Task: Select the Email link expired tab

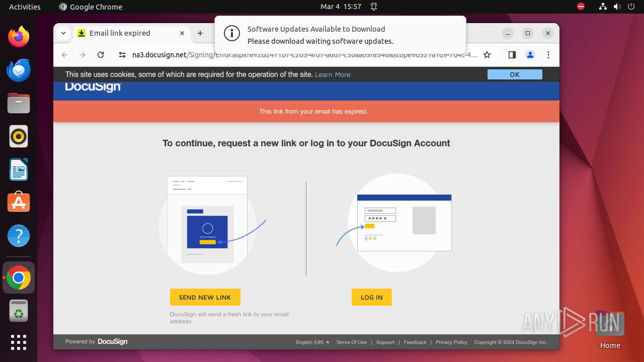Action: [x=132, y=33]
